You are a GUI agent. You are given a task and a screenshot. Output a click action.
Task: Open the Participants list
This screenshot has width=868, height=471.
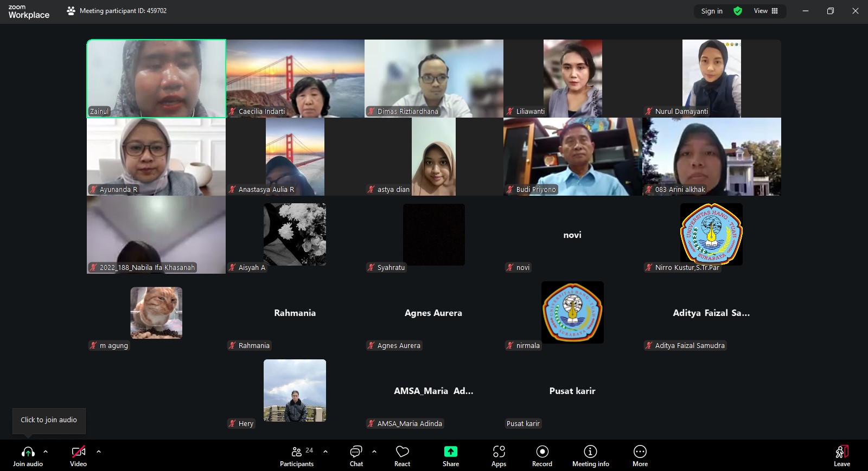(297, 456)
